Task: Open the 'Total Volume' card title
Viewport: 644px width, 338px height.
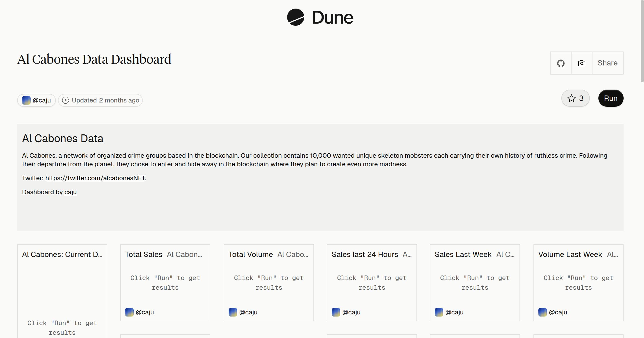Action: 251,254
